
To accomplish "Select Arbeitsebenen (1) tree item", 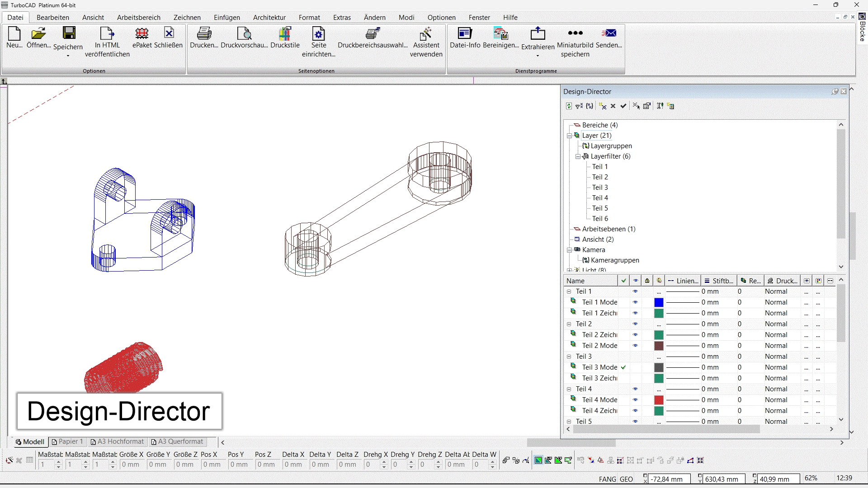I will [x=609, y=229].
